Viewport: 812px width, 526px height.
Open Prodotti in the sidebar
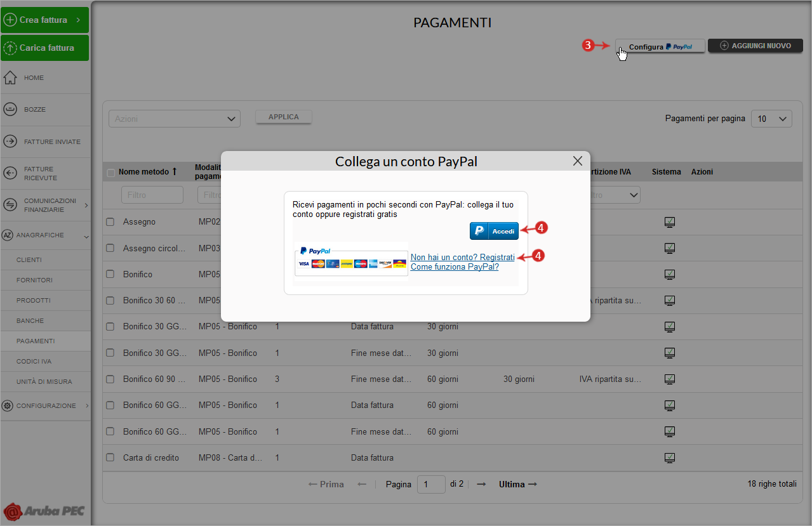(34, 301)
